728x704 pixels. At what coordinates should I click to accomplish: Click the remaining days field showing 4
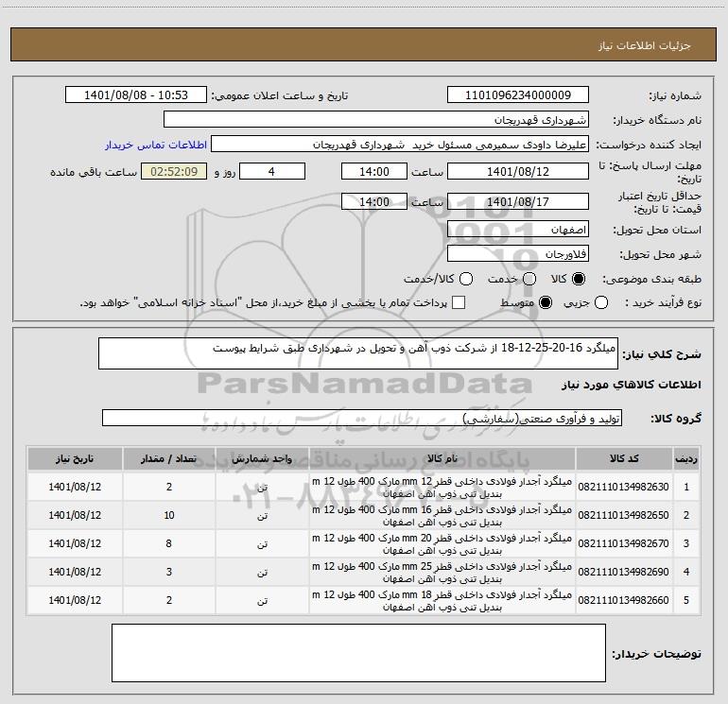tap(272, 172)
